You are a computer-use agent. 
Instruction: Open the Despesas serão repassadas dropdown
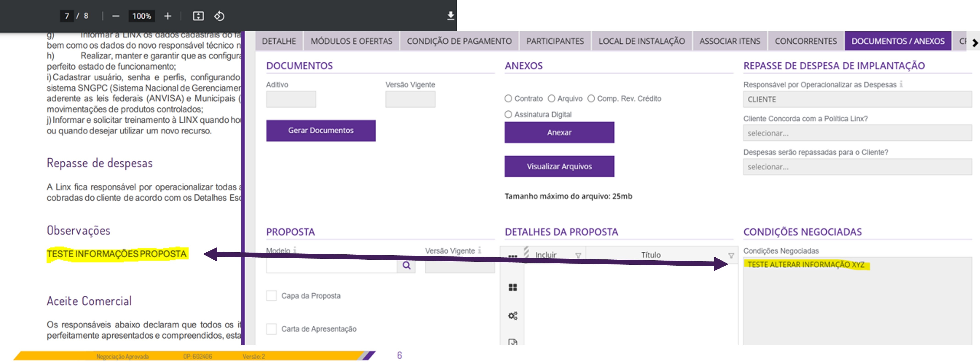click(857, 167)
